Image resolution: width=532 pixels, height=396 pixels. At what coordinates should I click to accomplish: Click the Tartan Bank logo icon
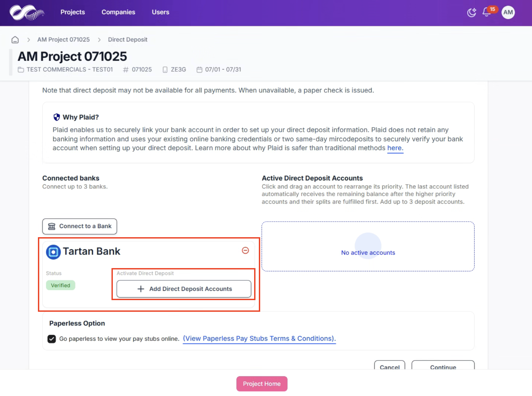[x=53, y=252]
